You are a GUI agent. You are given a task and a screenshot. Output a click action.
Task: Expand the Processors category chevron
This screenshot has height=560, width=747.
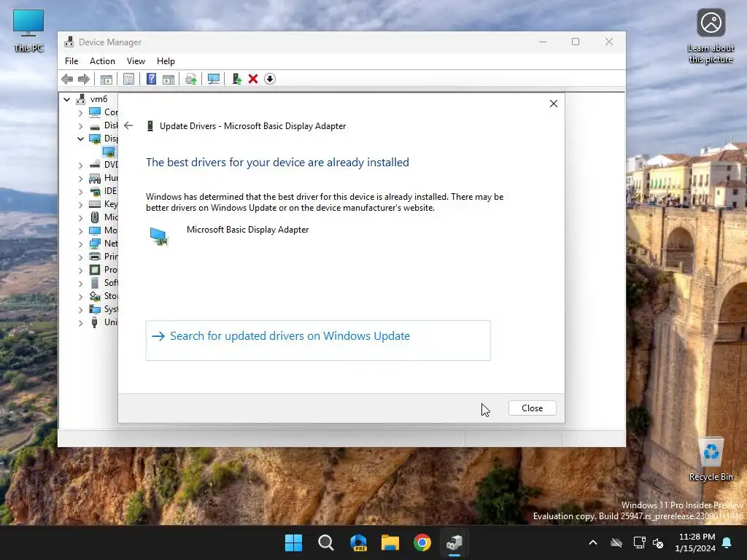[x=80, y=270]
